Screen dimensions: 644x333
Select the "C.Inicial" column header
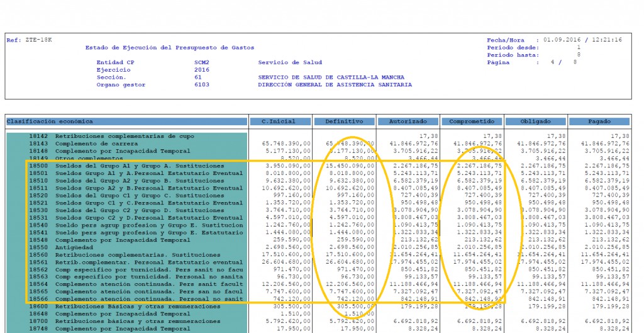pyautogui.click(x=279, y=121)
